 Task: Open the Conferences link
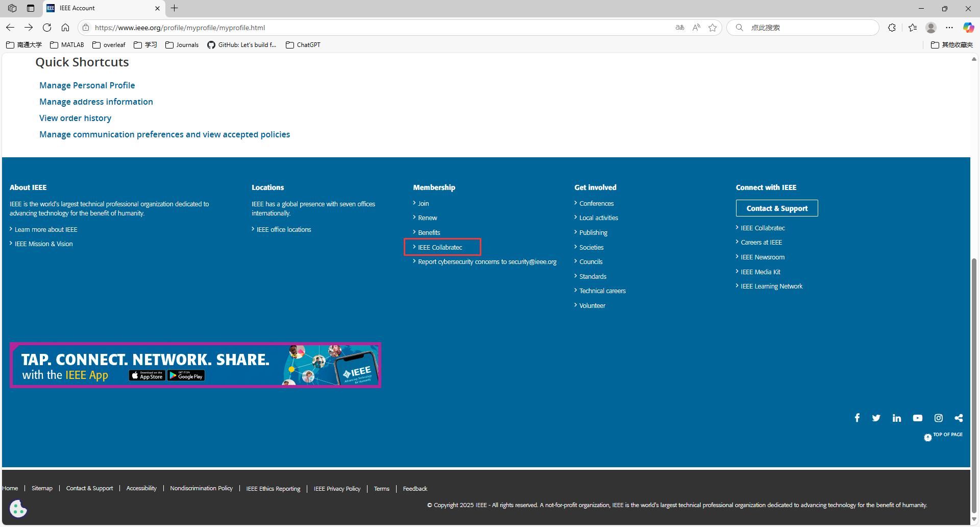596,203
